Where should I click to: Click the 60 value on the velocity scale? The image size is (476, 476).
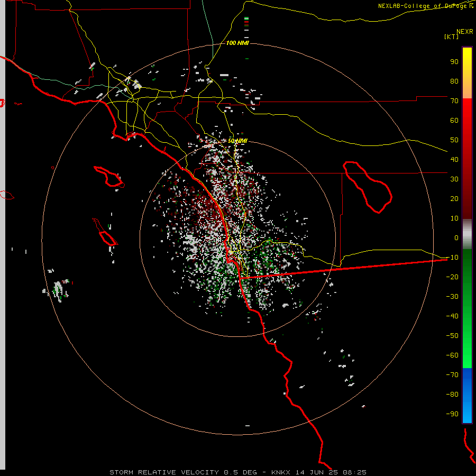[x=454, y=121]
